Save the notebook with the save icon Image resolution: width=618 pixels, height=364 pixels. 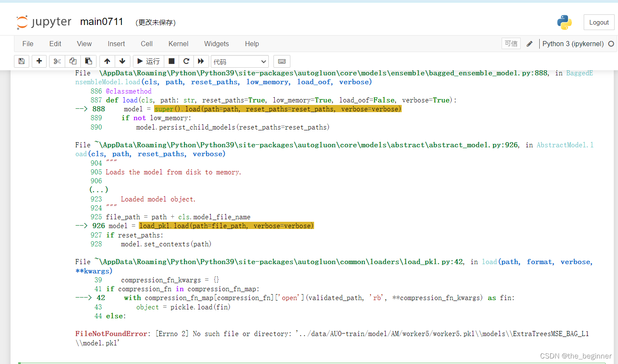pos(22,61)
